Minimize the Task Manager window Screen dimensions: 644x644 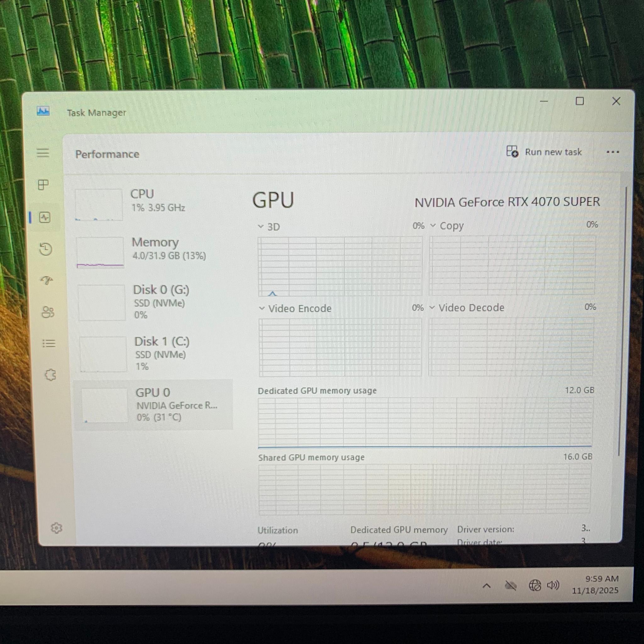tap(544, 101)
